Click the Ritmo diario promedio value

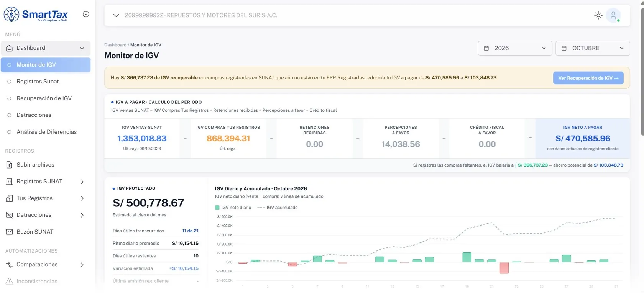click(x=185, y=244)
